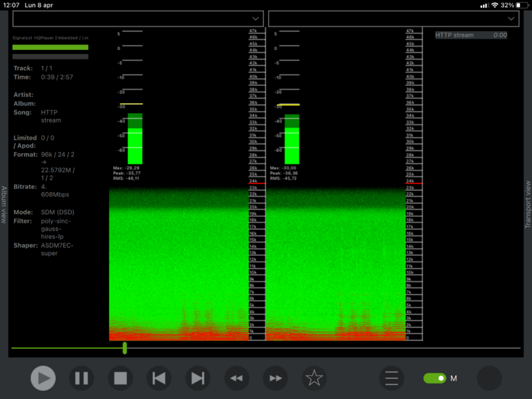The image size is (532, 399).
Task: Check the battery indicator in status bar
Action: pos(519,5)
